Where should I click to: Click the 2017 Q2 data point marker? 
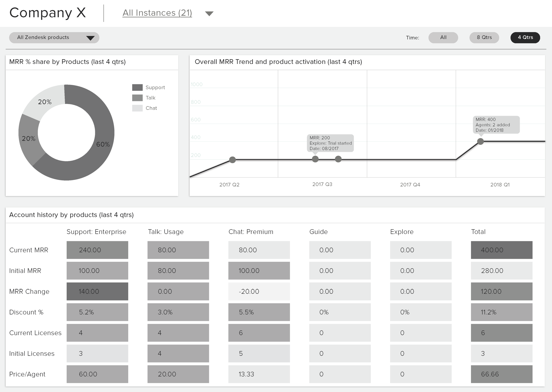point(232,160)
